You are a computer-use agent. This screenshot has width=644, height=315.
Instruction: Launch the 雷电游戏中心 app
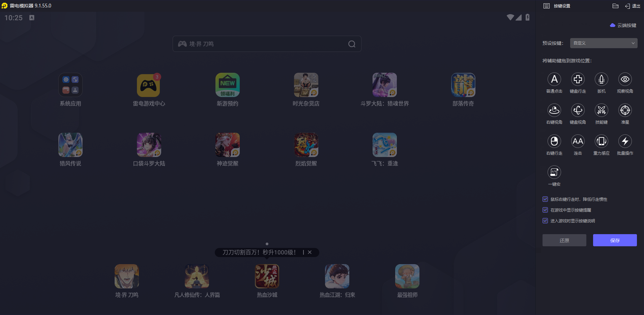(x=149, y=85)
